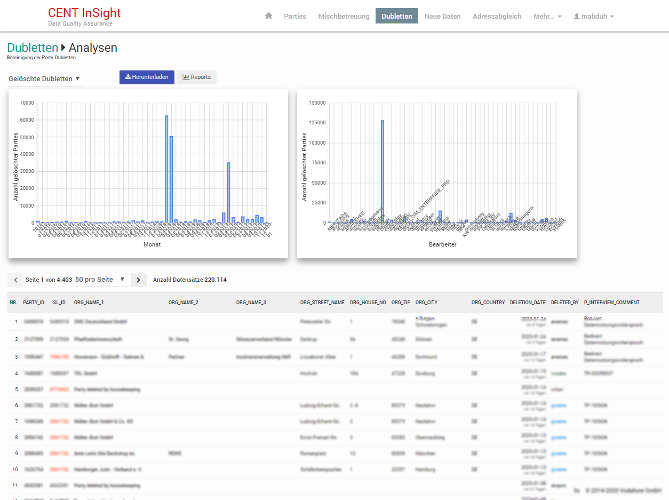Open the mabduh user account menu
Viewport: 669px width, 500px height.
pos(593,16)
